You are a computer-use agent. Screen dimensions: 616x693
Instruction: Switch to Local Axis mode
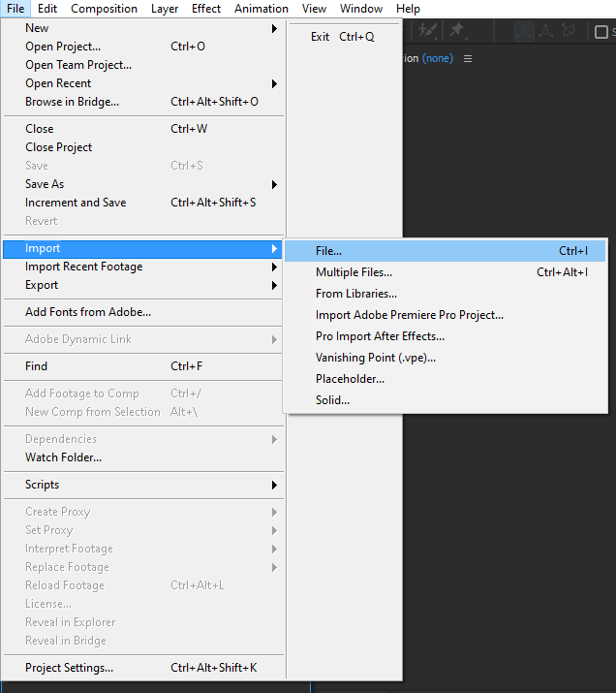524,31
